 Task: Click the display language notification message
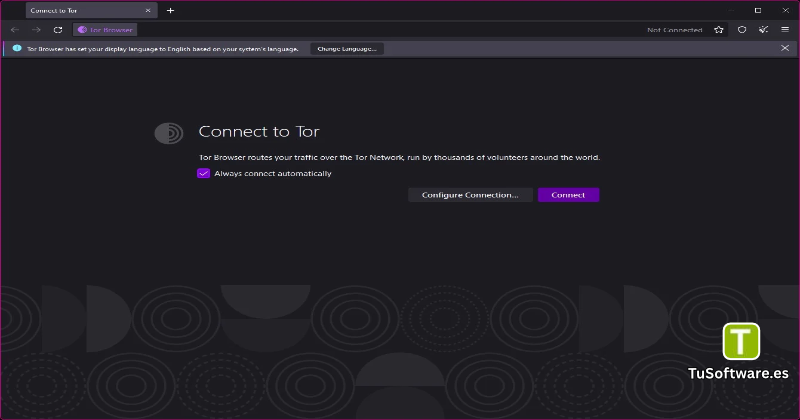(x=162, y=49)
